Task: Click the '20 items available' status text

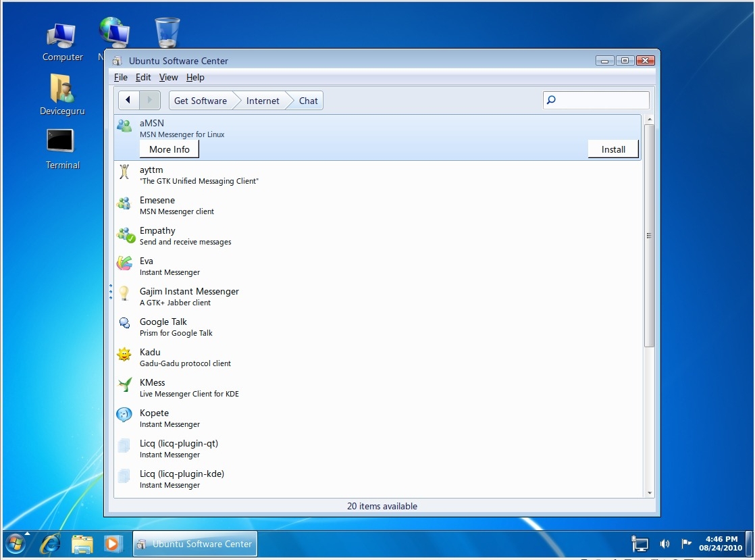Action: (x=382, y=506)
